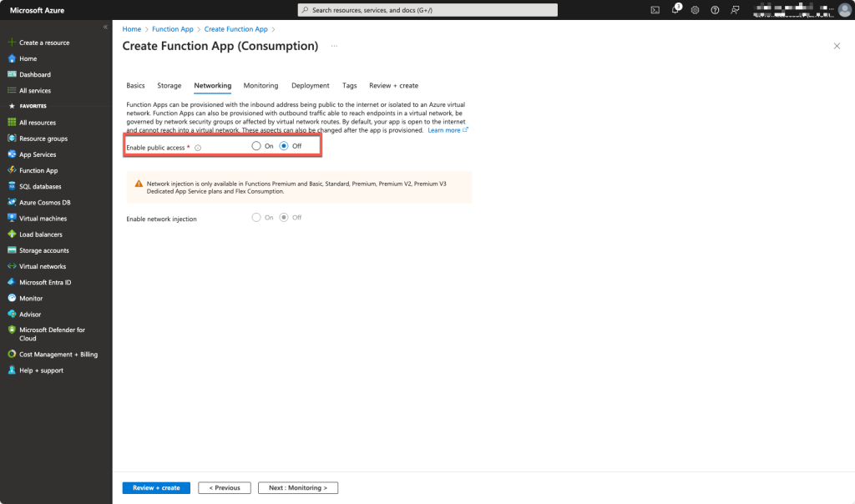This screenshot has height=504, width=855.
Task: Open Cloud Shell from the top bar
Action: coord(655,10)
